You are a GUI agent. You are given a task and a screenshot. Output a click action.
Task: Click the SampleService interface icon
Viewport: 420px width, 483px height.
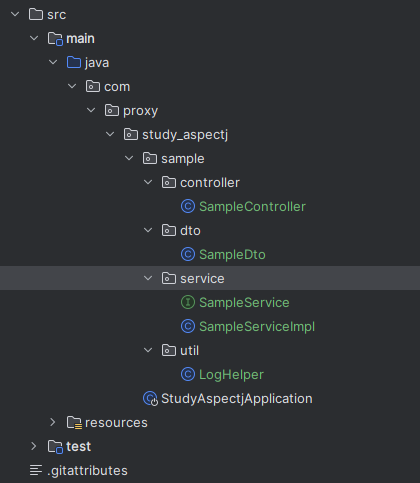coord(188,302)
